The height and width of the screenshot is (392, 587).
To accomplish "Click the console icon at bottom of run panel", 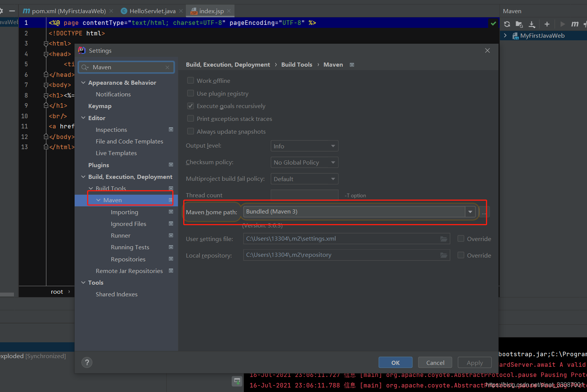I will point(237,381).
